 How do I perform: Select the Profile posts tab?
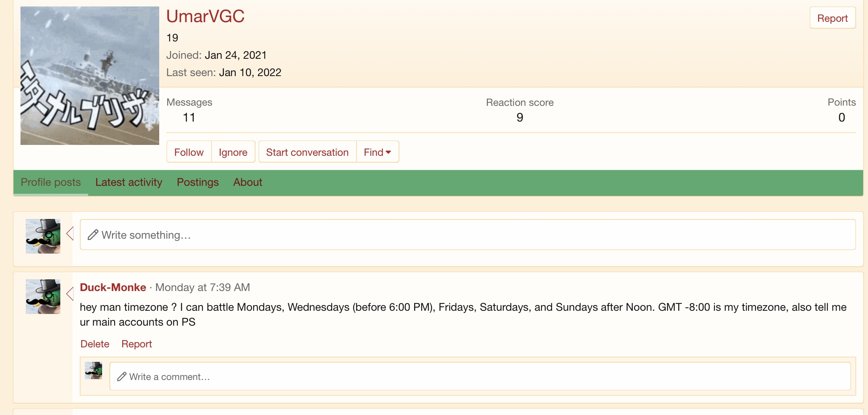click(x=51, y=182)
